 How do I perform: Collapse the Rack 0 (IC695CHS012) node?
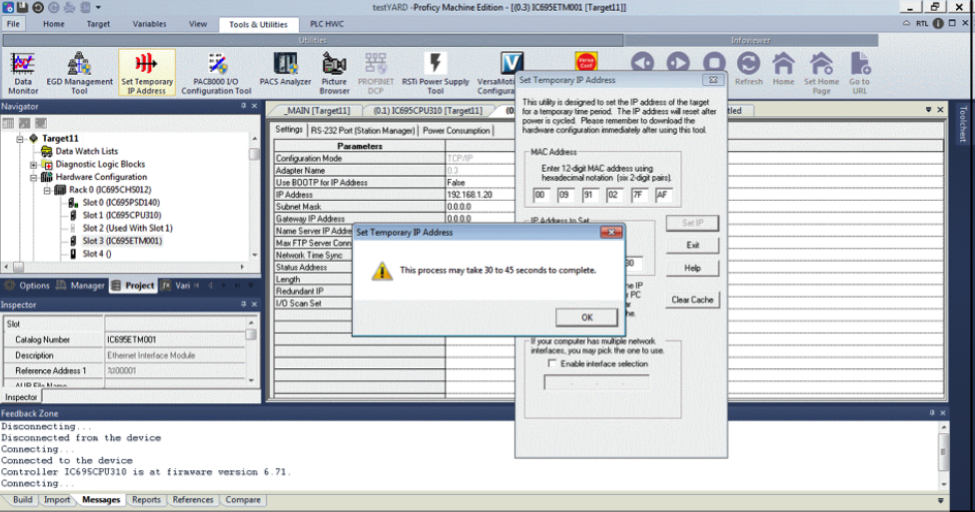click(x=47, y=190)
